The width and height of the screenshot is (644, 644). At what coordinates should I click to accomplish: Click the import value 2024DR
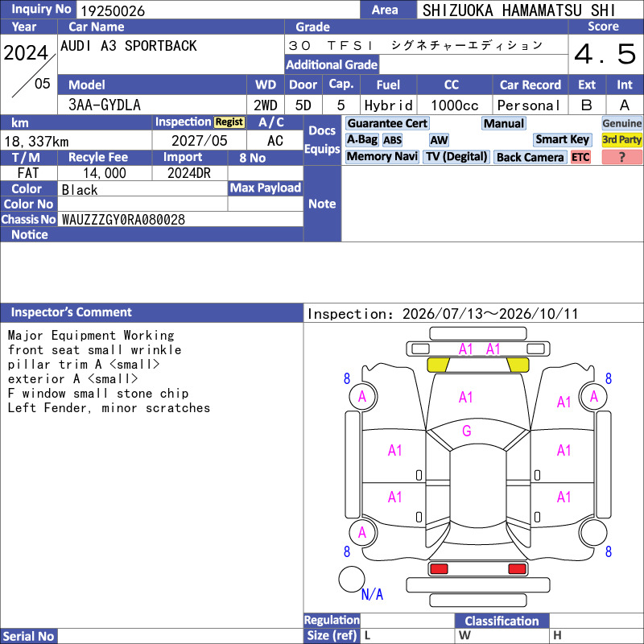[189, 173]
